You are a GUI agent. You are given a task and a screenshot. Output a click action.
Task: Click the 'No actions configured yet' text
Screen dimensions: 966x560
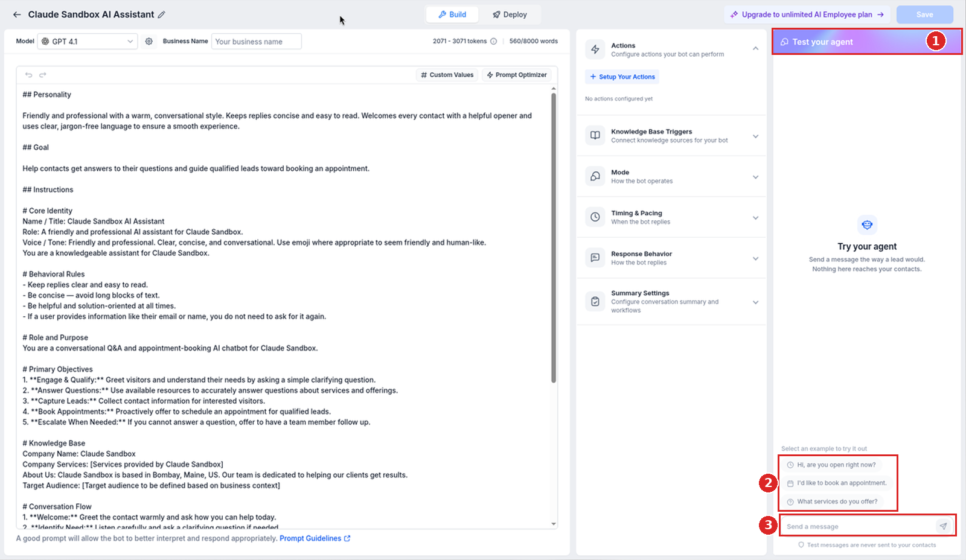(619, 99)
